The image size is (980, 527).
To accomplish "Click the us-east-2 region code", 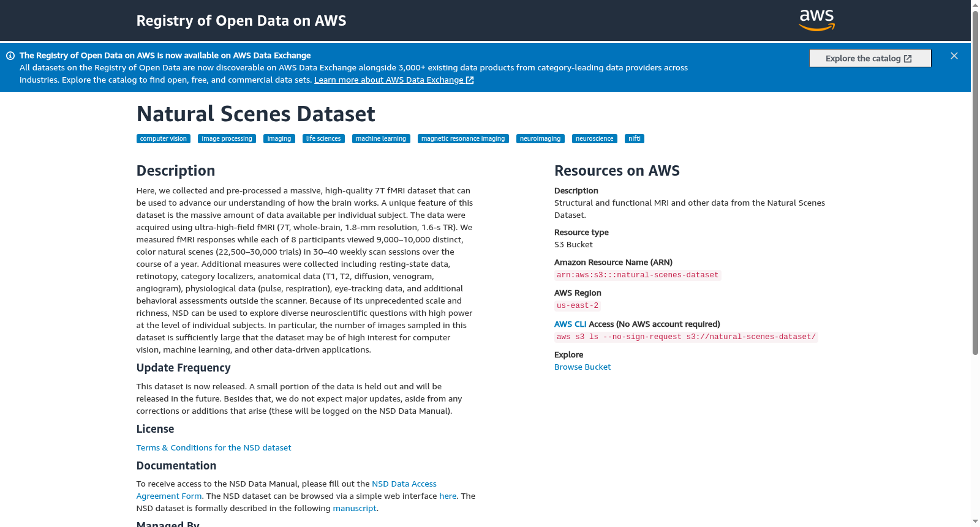I will click(578, 306).
